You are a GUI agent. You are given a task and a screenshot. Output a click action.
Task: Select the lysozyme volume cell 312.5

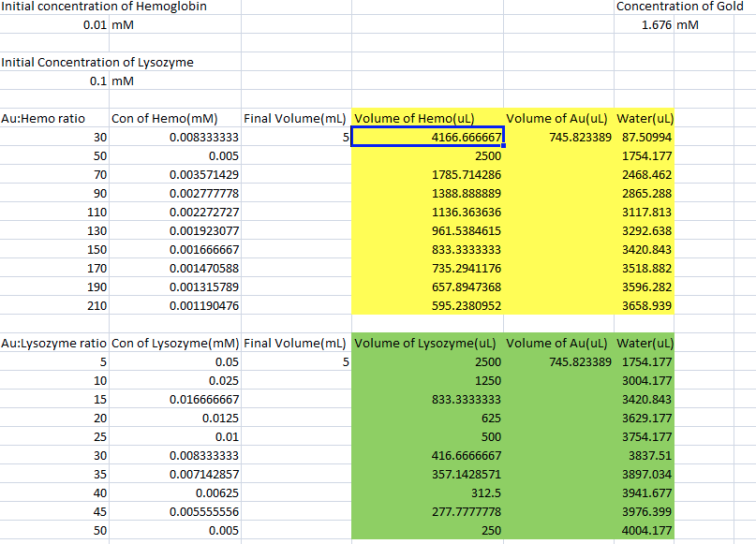tap(427, 493)
